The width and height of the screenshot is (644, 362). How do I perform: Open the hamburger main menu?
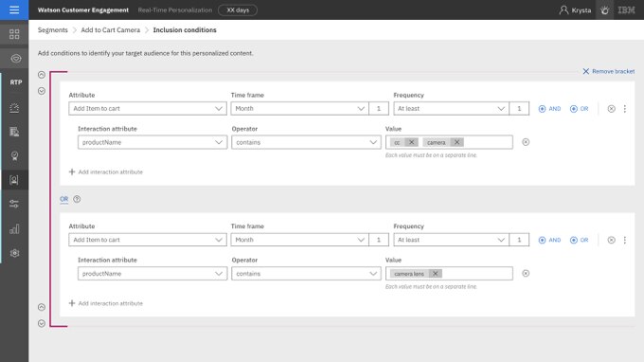click(x=14, y=9)
